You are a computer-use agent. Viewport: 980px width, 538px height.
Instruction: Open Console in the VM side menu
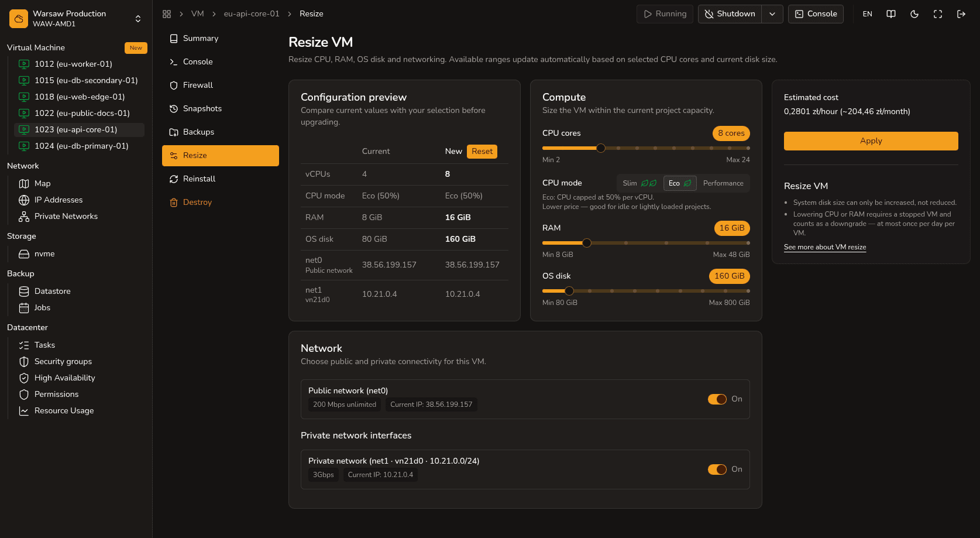point(221,62)
